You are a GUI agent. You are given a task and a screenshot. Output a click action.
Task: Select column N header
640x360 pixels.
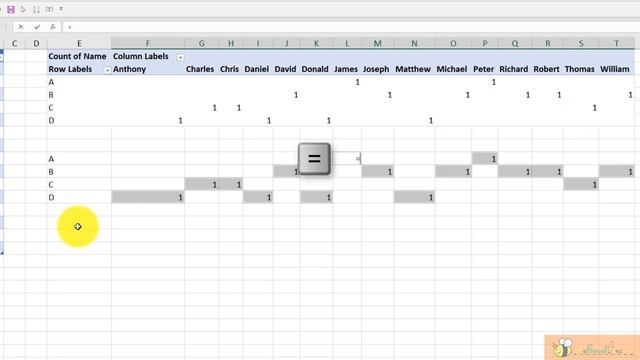(x=414, y=43)
